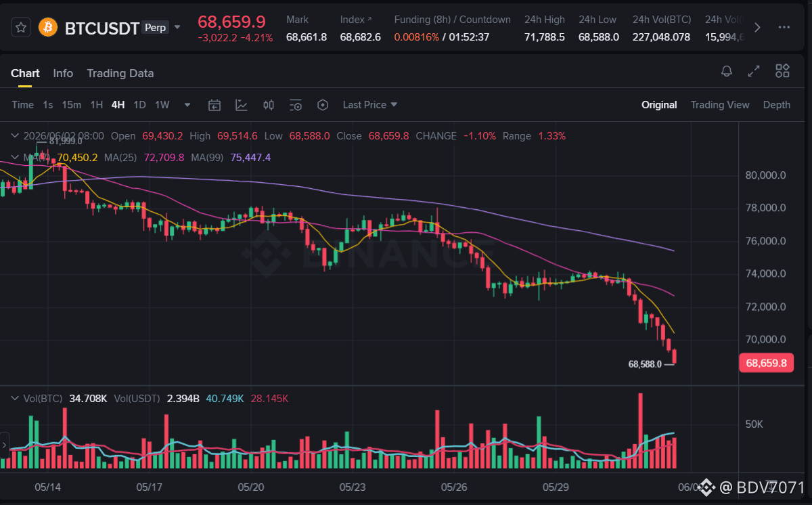The image size is (812, 505).
Task: Click the funding rate 0.00816% value
Action: [x=417, y=37]
